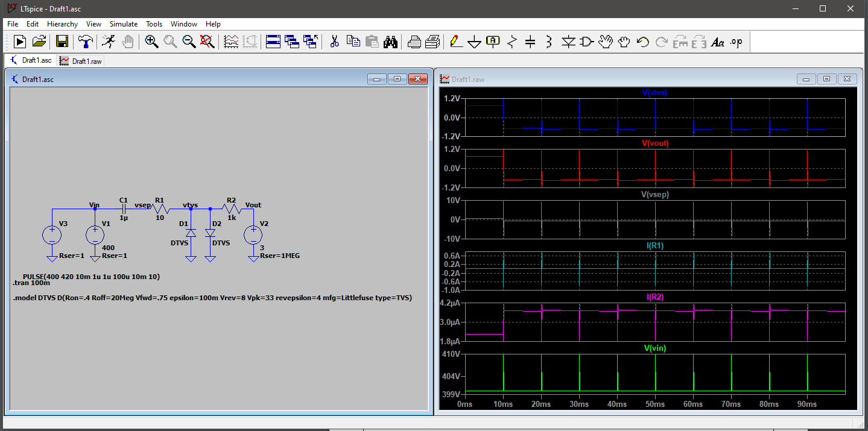Image resolution: width=868 pixels, height=431 pixels.
Task: Click the SPICE directive .op icon
Action: (x=736, y=42)
